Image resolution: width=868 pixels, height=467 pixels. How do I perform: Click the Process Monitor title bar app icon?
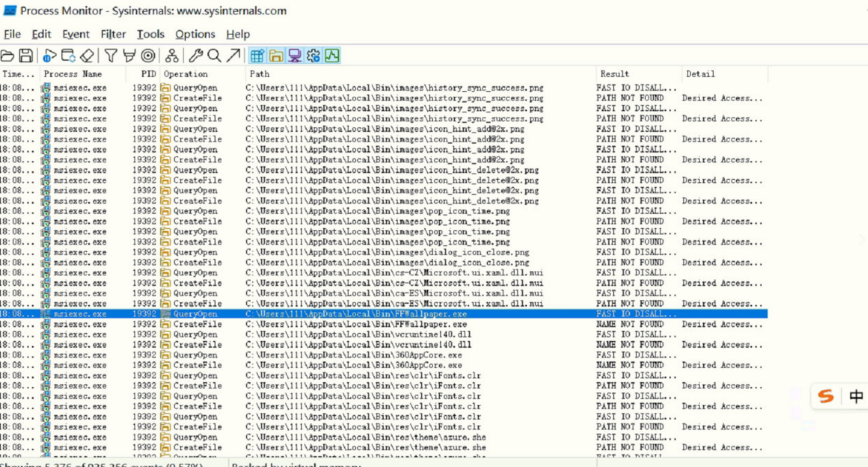point(9,11)
